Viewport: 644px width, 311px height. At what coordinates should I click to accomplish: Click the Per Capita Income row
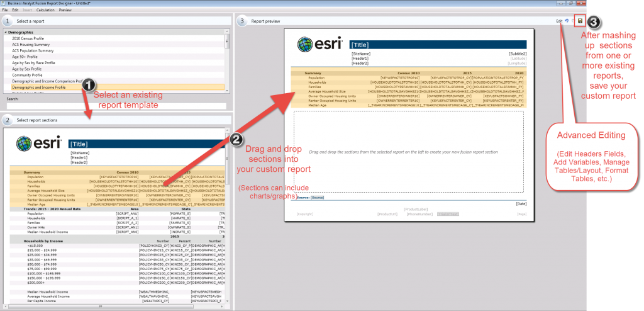click(x=118, y=301)
